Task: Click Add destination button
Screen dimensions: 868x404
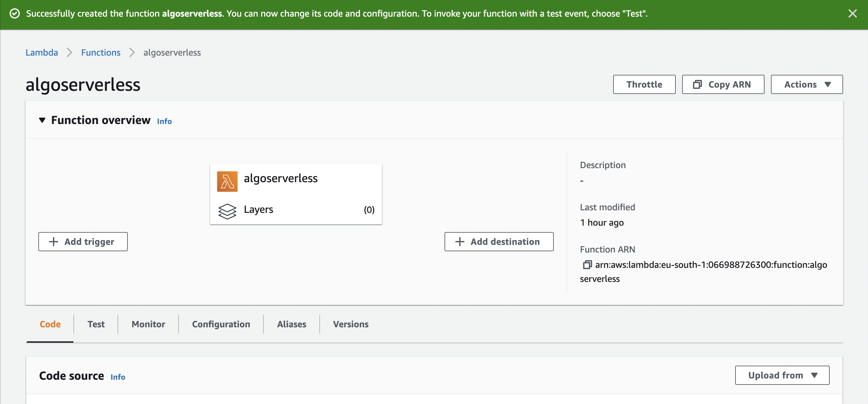Action: point(499,241)
